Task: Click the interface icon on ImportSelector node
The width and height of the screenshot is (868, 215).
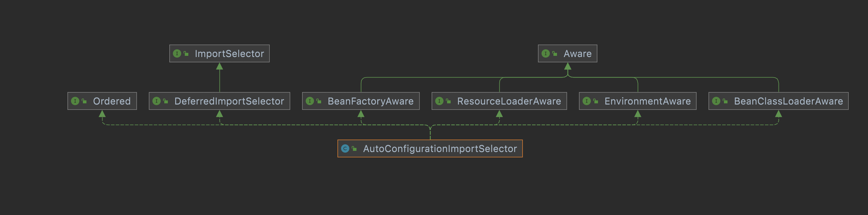Action: click(x=177, y=53)
